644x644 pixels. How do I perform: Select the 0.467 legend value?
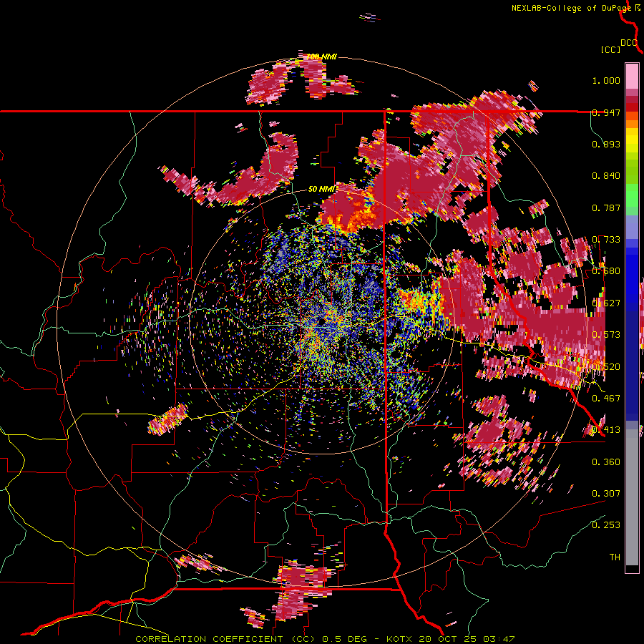(606, 398)
